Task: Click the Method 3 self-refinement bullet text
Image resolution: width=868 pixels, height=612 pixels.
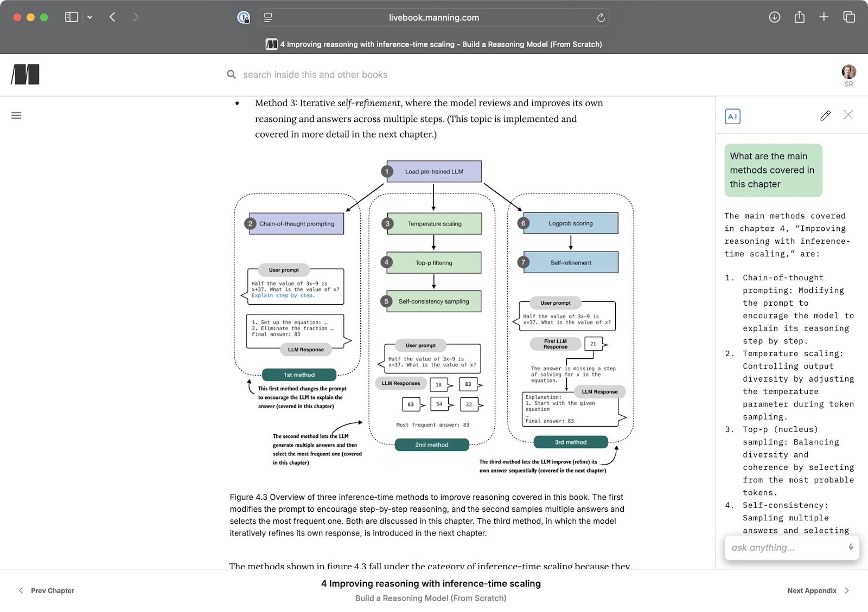Action: point(429,119)
